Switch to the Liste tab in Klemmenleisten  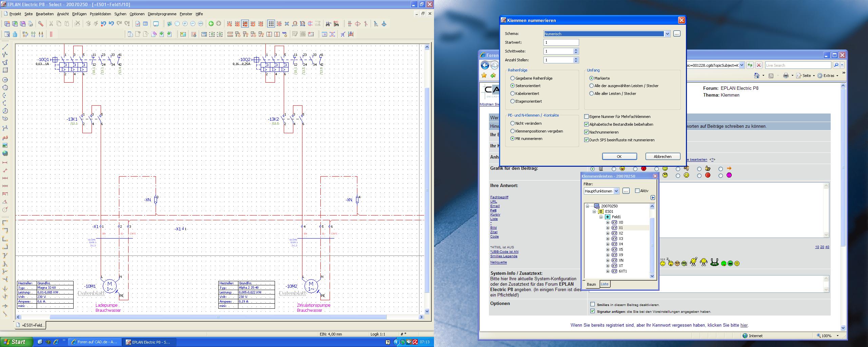[x=605, y=284]
